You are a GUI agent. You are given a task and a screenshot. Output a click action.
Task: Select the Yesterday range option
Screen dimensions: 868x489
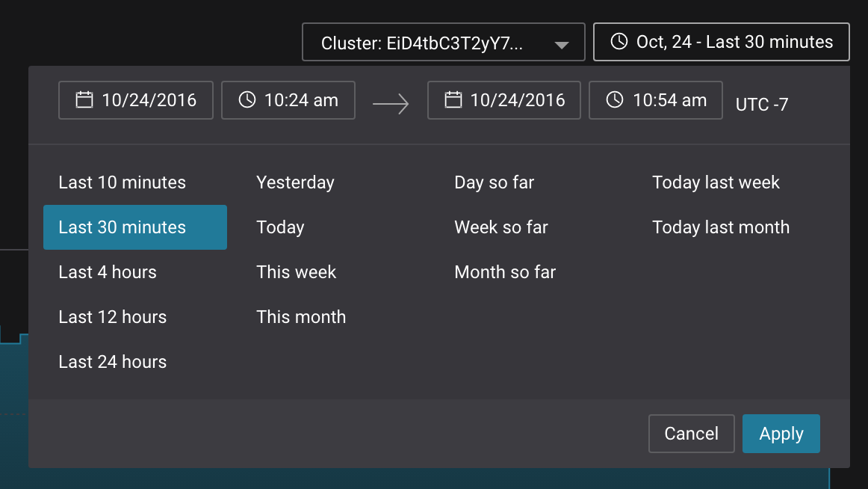point(295,182)
